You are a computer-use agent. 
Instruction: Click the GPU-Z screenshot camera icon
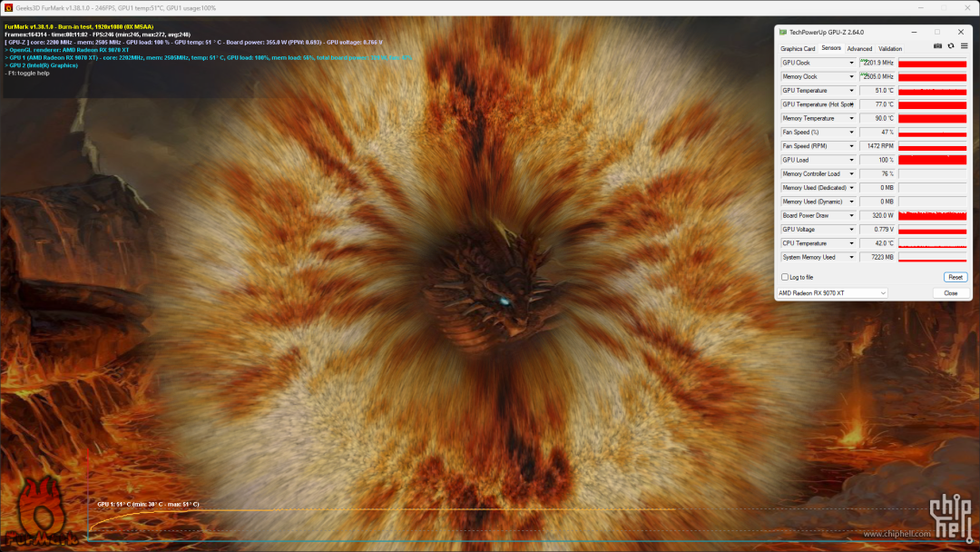tap(937, 46)
